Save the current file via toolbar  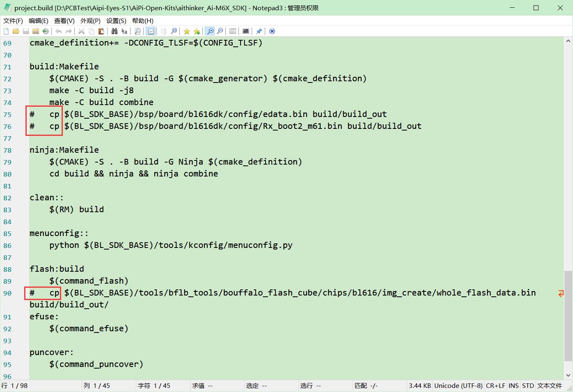tap(25, 31)
